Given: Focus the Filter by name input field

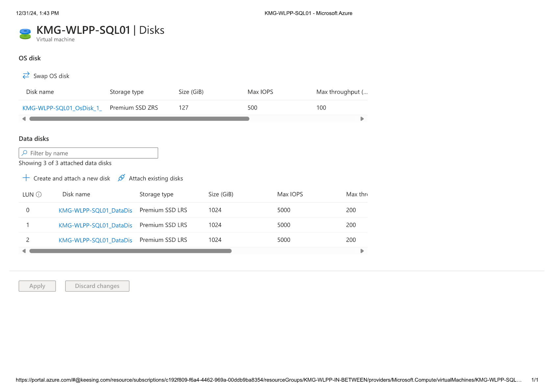Looking at the screenshot, I should 92,153.
